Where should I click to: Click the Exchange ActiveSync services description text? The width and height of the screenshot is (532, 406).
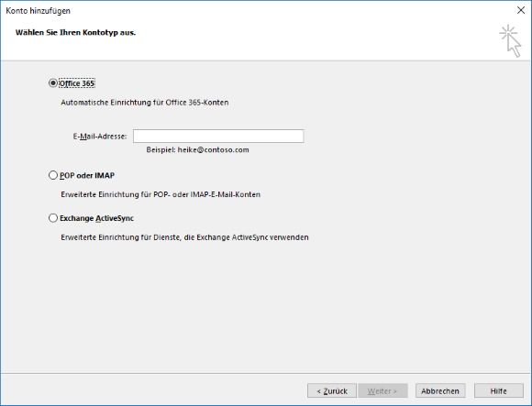point(184,237)
